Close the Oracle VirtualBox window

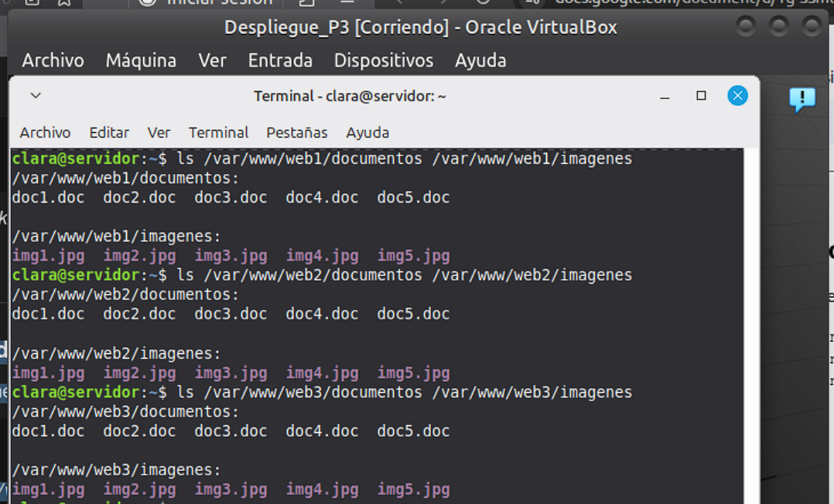click(x=812, y=27)
